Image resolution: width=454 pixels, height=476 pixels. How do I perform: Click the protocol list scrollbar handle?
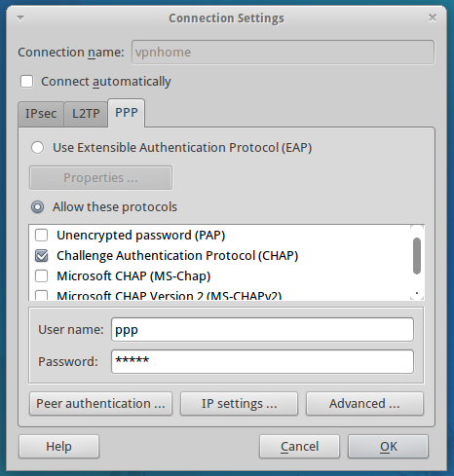[417, 256]
